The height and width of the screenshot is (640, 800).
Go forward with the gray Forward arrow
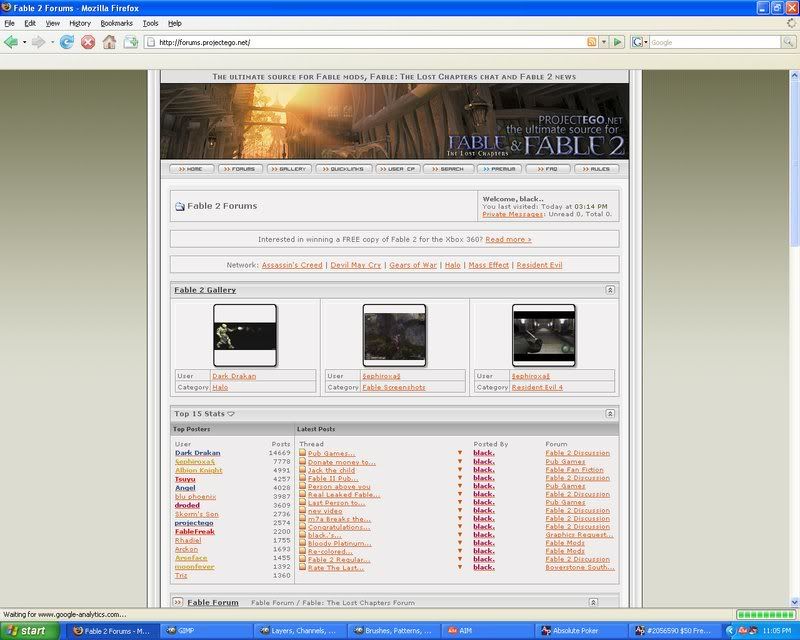[38, 42]
